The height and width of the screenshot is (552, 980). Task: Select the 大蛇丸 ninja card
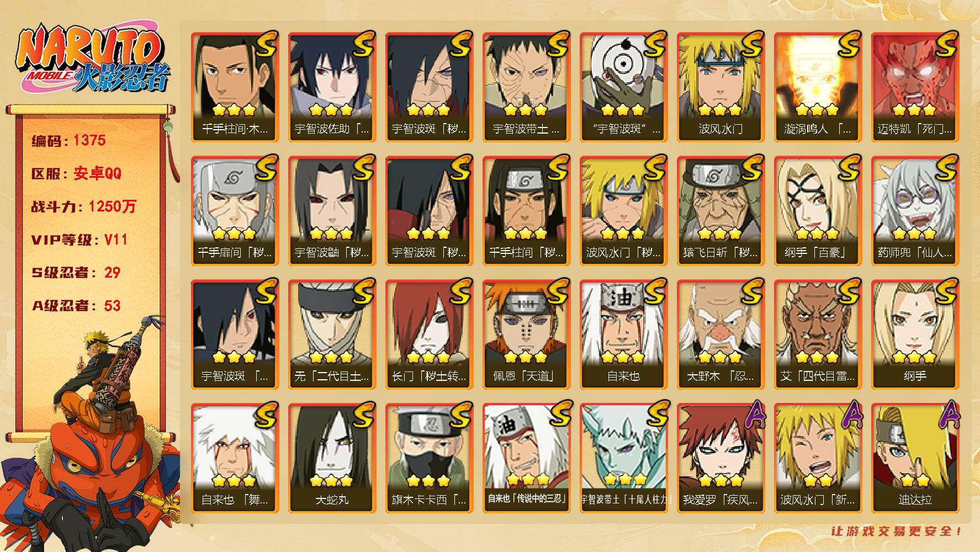[x=332, y=458]
